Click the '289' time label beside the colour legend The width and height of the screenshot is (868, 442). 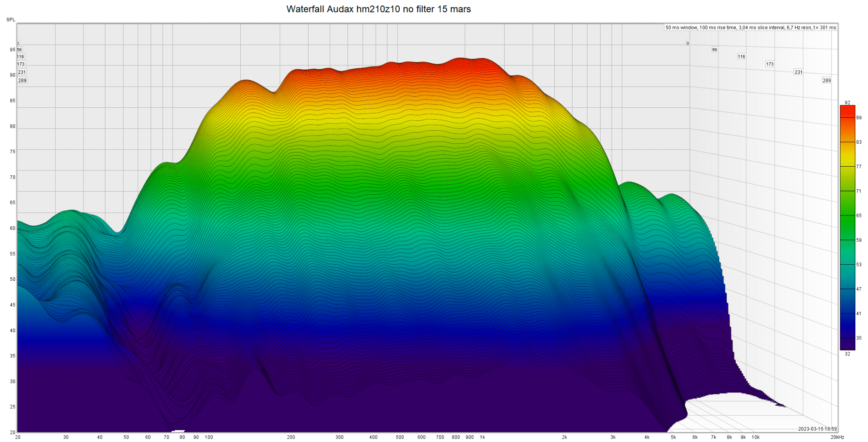[826, 80]
